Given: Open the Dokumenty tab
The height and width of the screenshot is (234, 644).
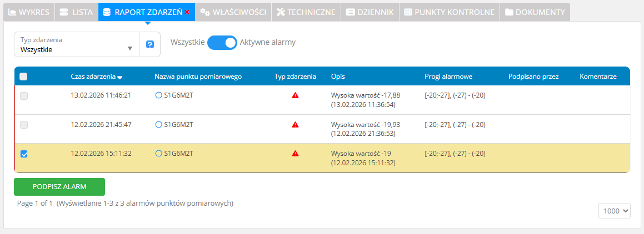Looking at the screenshot, I should tap(535, 12).
